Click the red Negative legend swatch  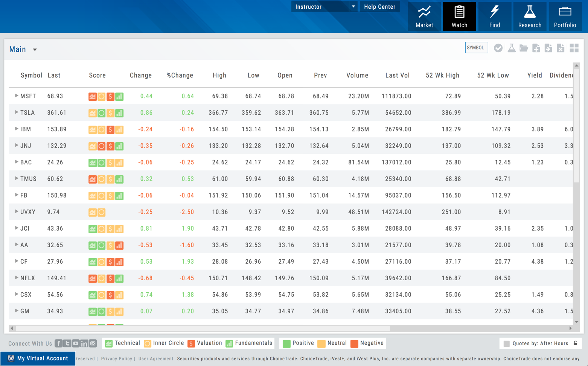pyautogui.click(x=354, y=343)
